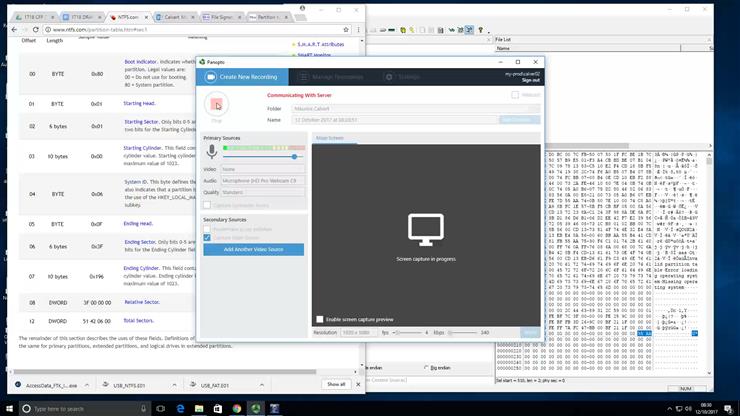Select the Main Screen preview tab
740x416 pixels.
pyautogui.click(x=330, y=138)
